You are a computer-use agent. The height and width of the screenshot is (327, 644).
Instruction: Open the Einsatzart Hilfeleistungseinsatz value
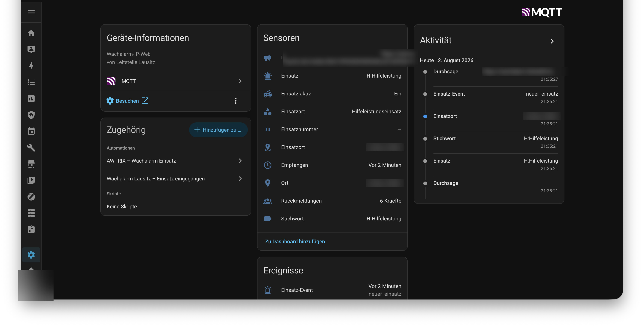coord(376,112)
